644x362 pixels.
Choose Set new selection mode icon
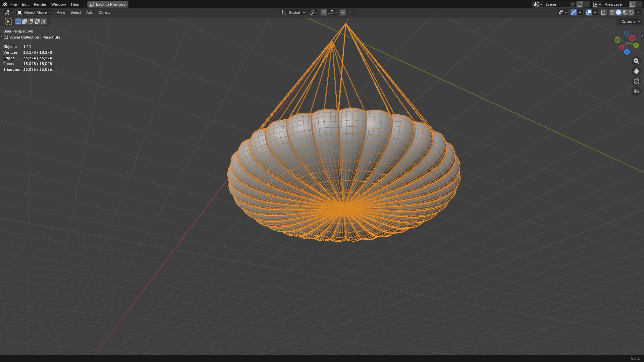click(18, 21)
